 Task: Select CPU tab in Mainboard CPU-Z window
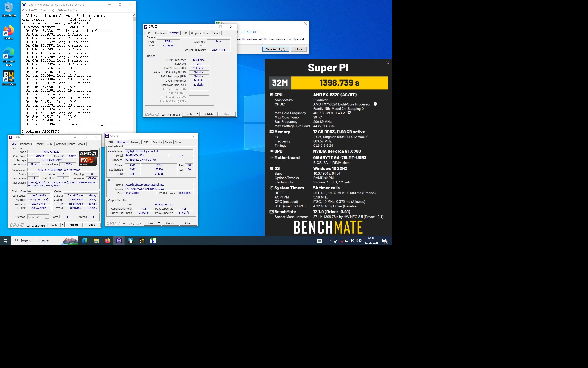click(x=110, y=142)
